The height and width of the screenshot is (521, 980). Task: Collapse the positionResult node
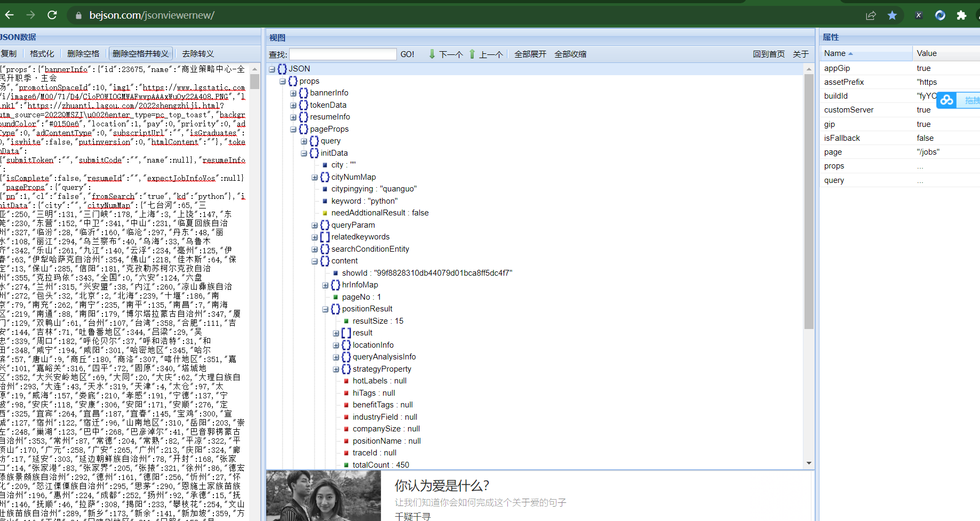325,309
